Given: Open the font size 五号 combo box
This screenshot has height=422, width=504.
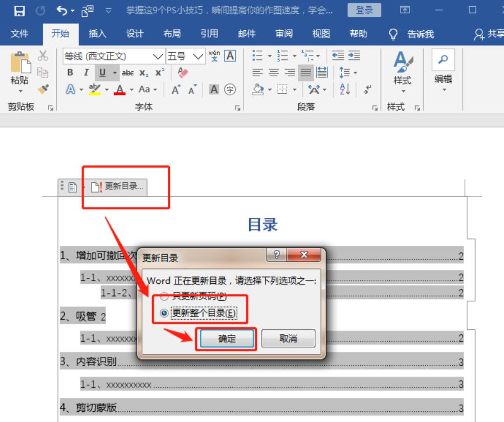Looking at the screenshot, I should (186, 56).
